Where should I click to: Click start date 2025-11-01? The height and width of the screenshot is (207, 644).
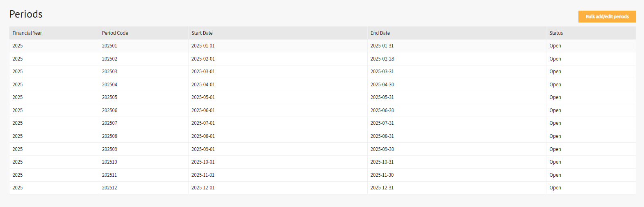click(x=203, y=175)
